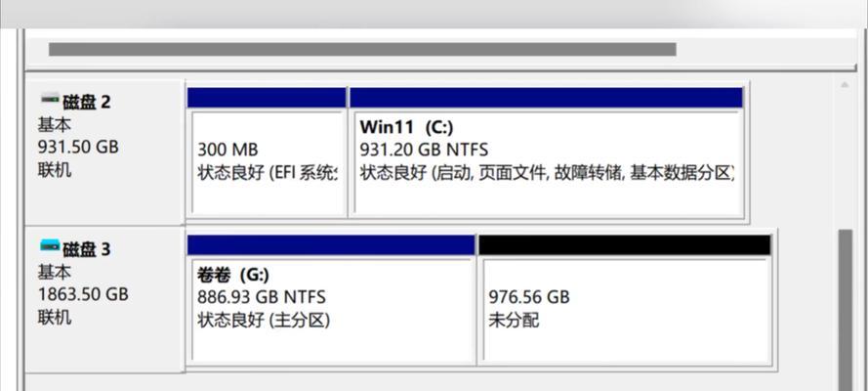This screenshot has width=868, height=391.
Task: Click the blue header bar above Win11 (C:)
Action: (x=547, y=98)
